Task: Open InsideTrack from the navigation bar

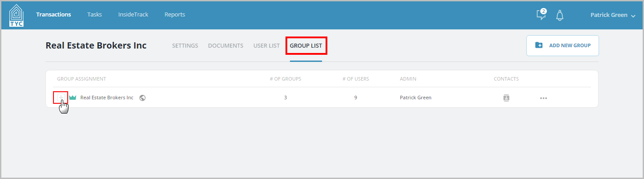Action: pos(133,15)
